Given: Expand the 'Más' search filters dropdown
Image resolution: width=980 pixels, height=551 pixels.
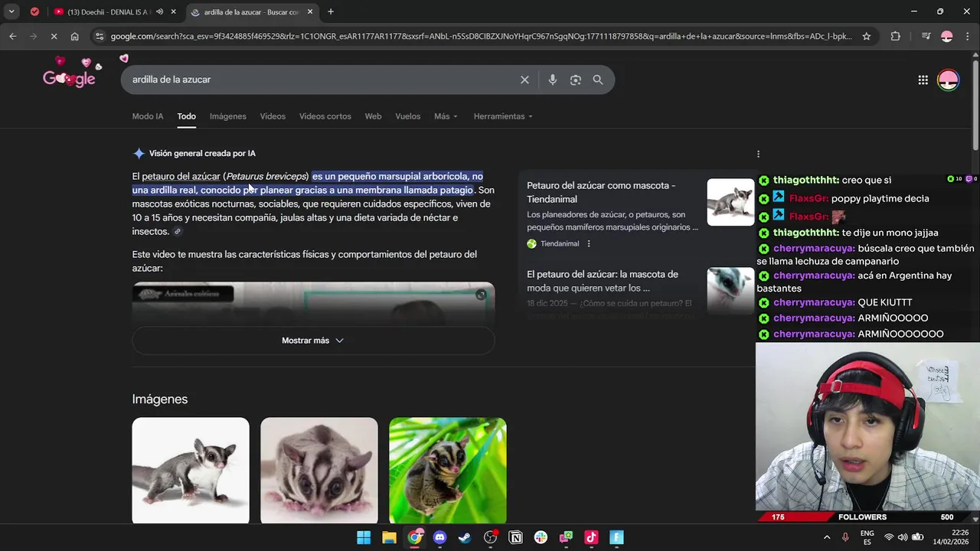Looking at the screenshot, I should coord(446,116).
